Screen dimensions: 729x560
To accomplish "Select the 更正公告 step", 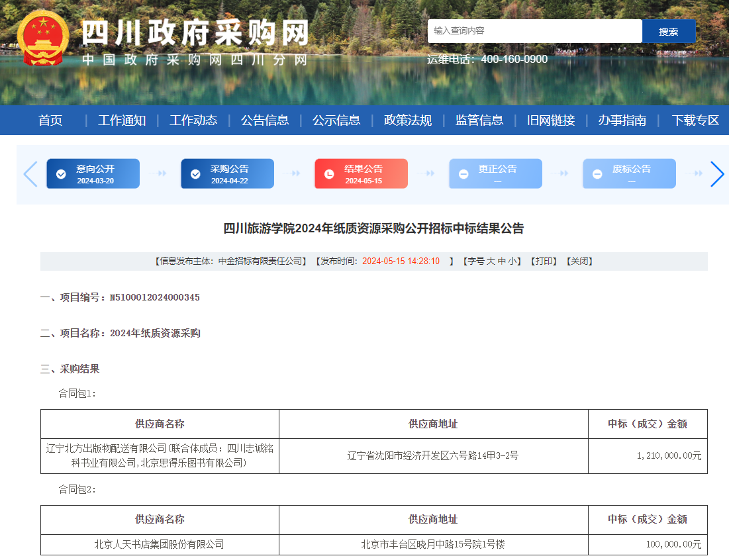I will coord(496,174).
